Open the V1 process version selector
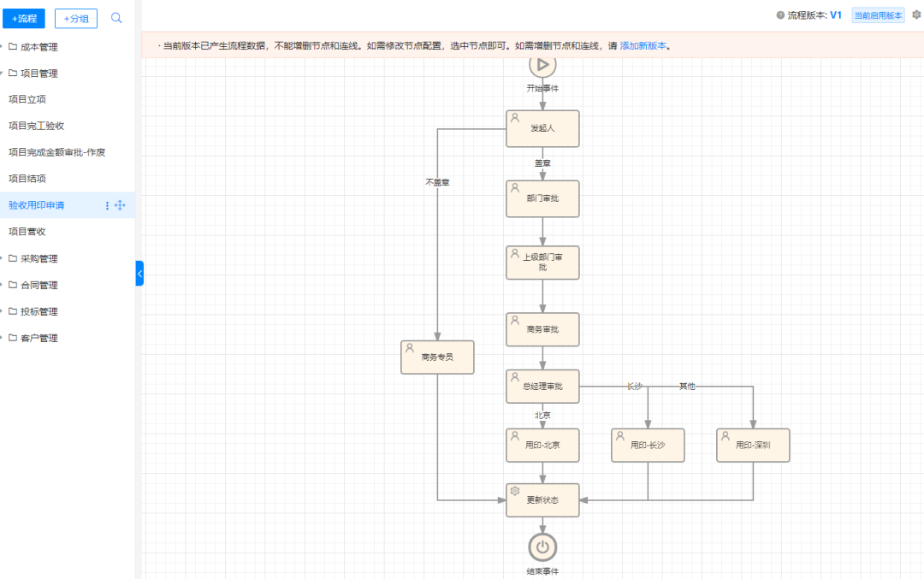The height and width of the screenshot is (579, 924). (x=836, y=15)
